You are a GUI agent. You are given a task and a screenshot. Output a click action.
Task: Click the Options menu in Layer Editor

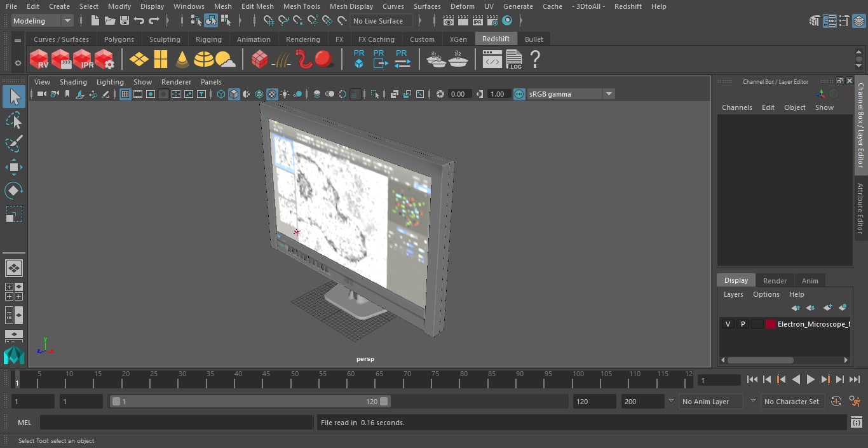(766, 294)
